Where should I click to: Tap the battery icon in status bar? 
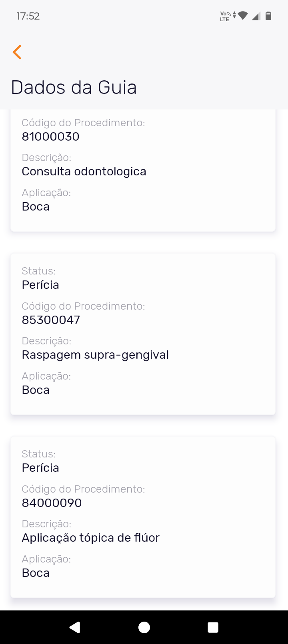point(268,16)
